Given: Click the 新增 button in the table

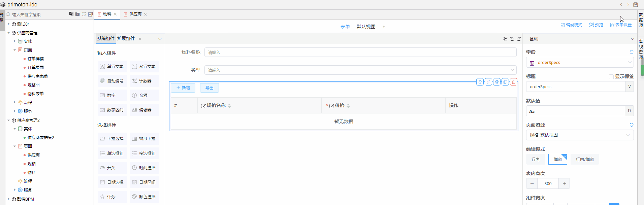Looking at the screenshot, I should point(183,88).
